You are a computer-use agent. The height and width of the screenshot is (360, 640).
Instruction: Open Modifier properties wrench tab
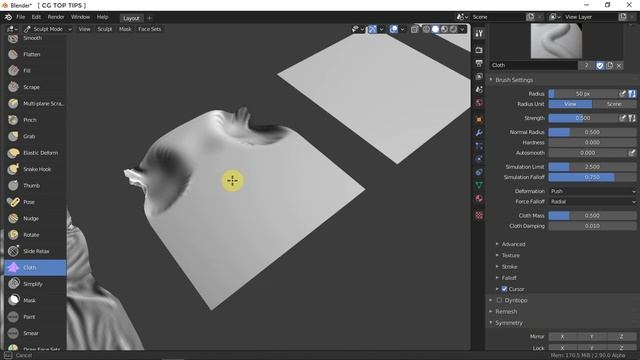coord(479,133)
